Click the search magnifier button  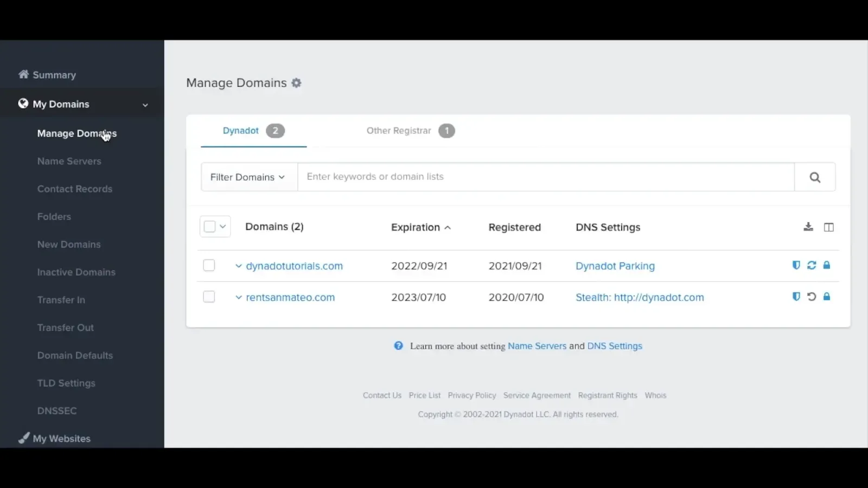tap(815, 177)
